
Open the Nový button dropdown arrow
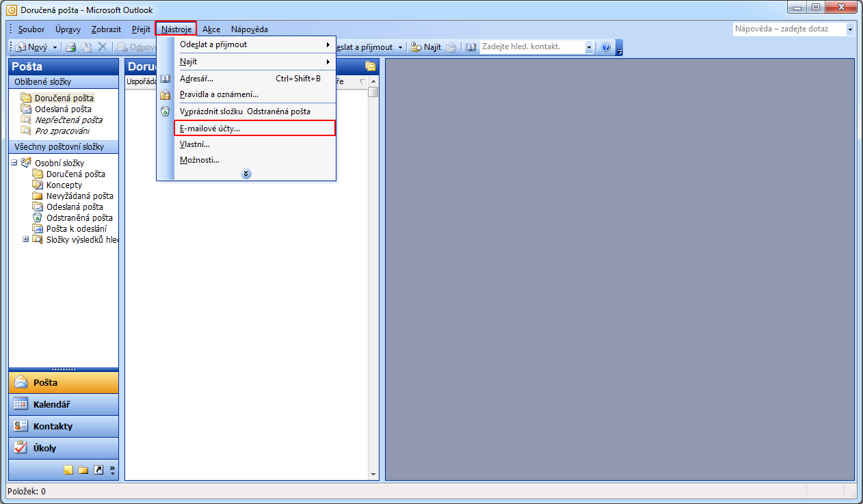pyautogui.click(x=55, y=47)
